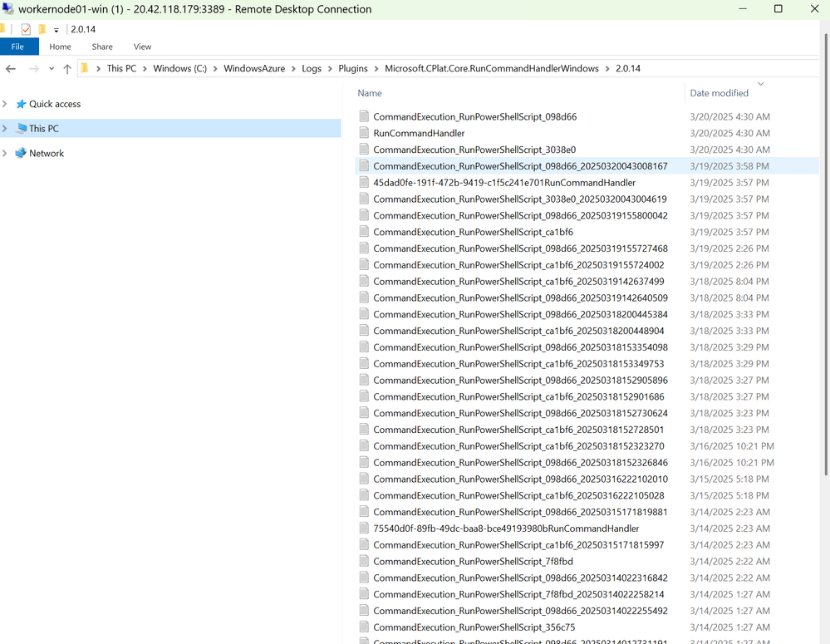Expand This PC tree node
This screenshot has height=644, width=830.
click(5, 128)
